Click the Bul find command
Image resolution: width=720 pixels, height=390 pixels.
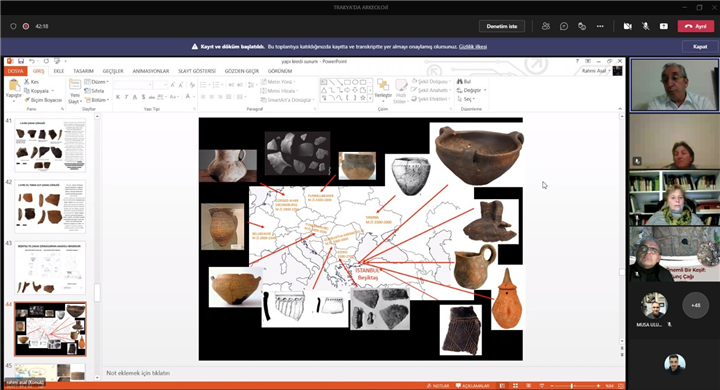pyautogui.click(x=464, y=82)
